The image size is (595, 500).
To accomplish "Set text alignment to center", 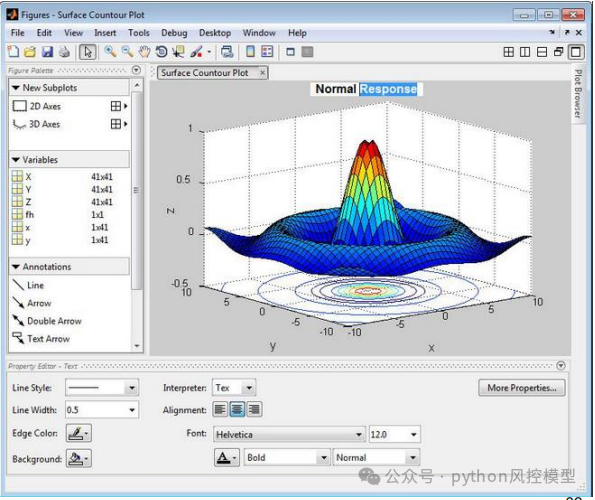I will (x=237, y=409).
